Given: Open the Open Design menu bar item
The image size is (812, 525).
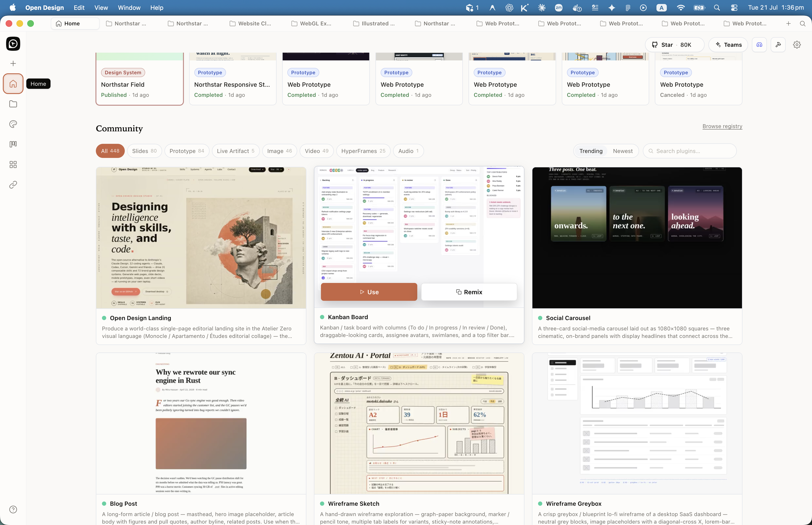Looking at the screenshot, I should pyautogui.click(x=45, y=8).
